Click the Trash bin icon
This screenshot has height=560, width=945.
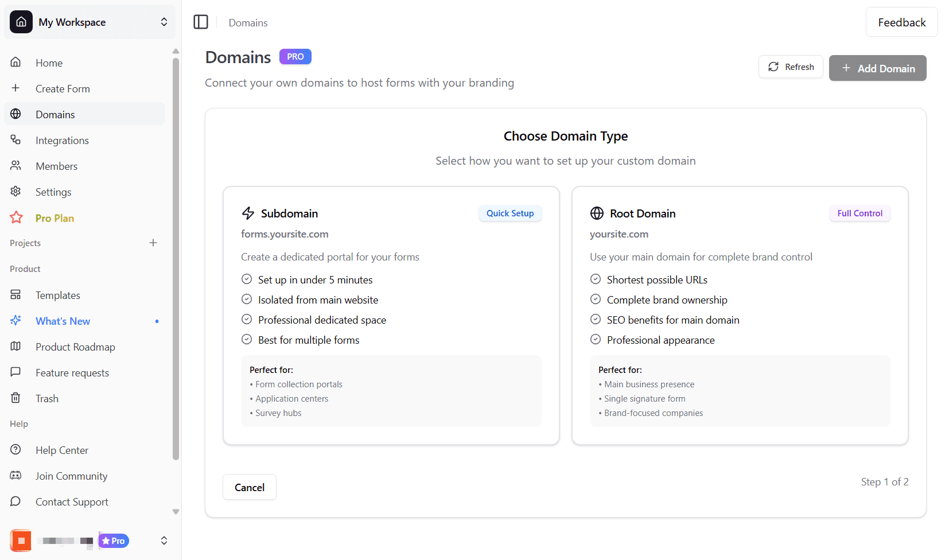point(15,398)
